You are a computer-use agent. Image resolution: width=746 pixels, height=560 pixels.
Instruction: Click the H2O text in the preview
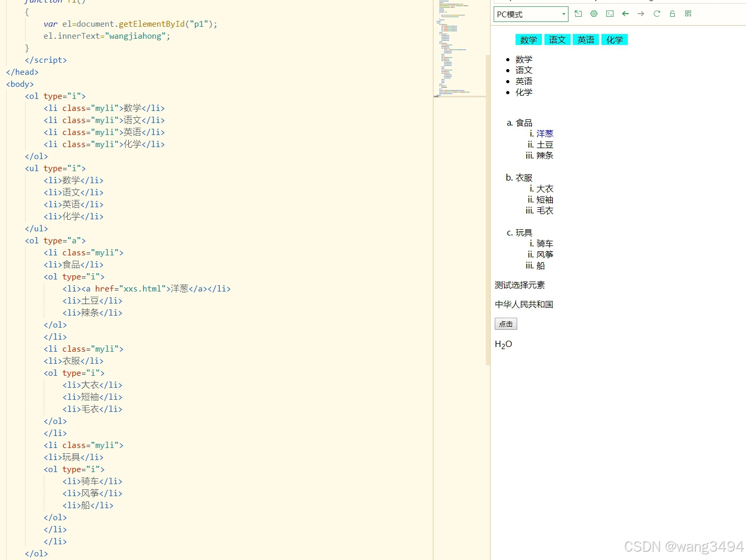click(x=504, y=344)
